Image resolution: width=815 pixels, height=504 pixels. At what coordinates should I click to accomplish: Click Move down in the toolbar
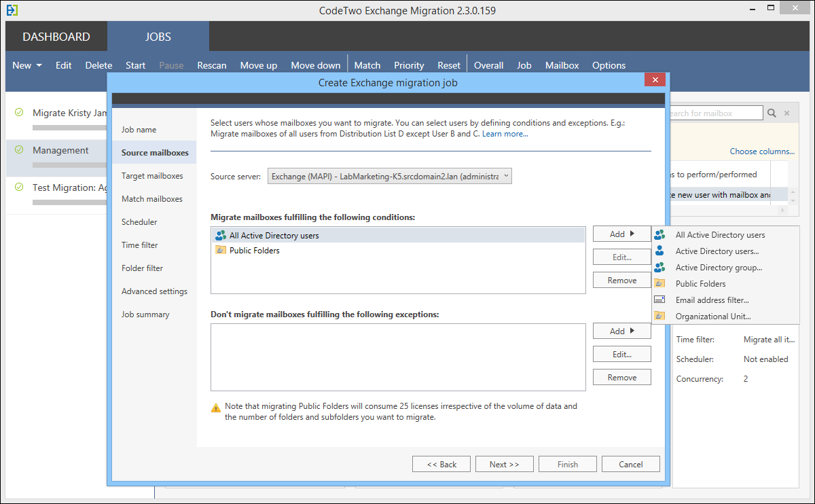pos(316,65)
